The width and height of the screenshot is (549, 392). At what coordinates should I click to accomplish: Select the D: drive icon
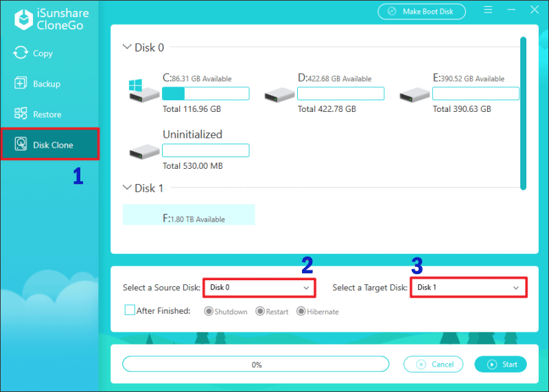279,95
